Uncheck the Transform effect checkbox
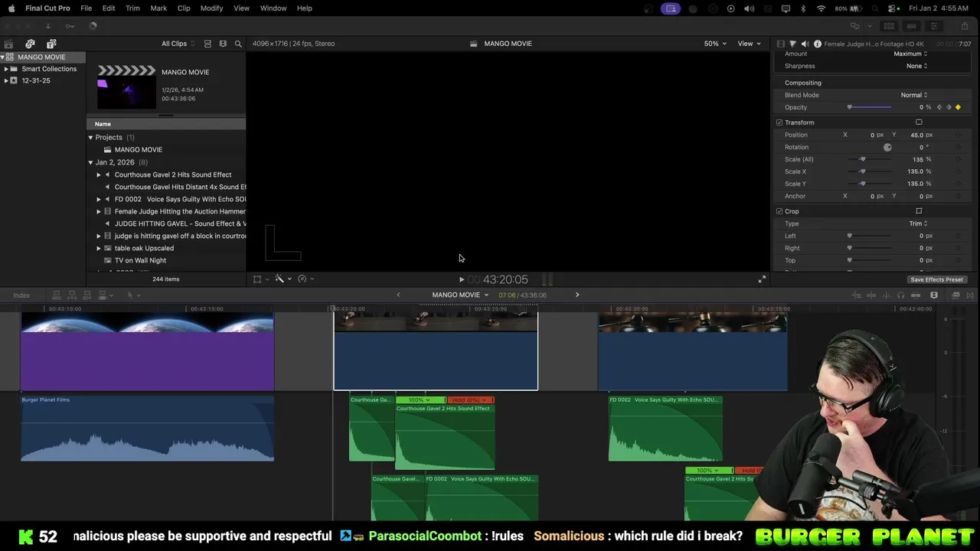Viewport: 980px width, 551px height. 779,122
